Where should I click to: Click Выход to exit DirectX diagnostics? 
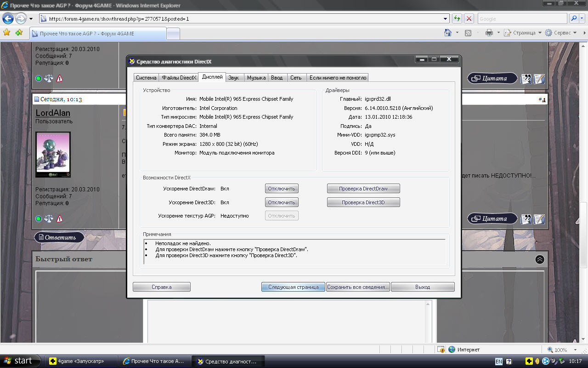(x=423, y=287)
